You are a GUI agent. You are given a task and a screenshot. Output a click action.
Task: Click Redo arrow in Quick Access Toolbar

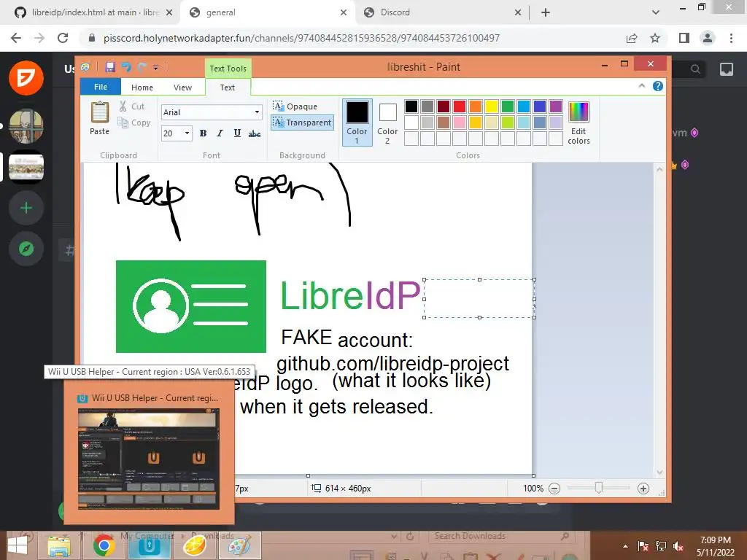(x=142, y=67)
